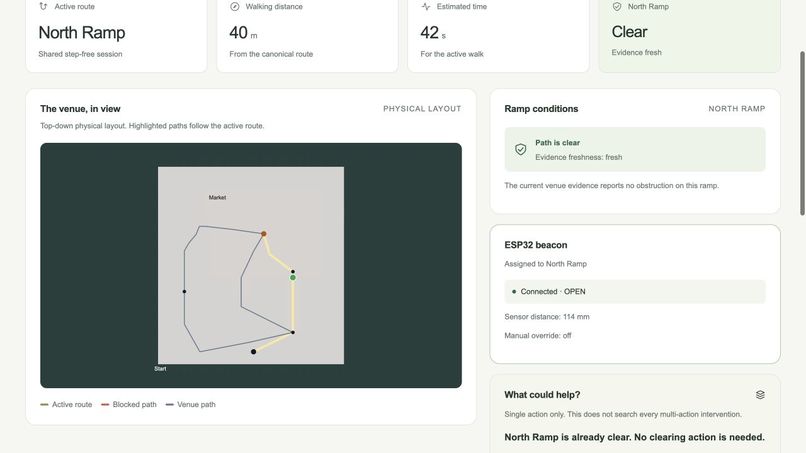Click Shared step-free session text
This screenshot has height=453, width=806.
click(80, 54)
